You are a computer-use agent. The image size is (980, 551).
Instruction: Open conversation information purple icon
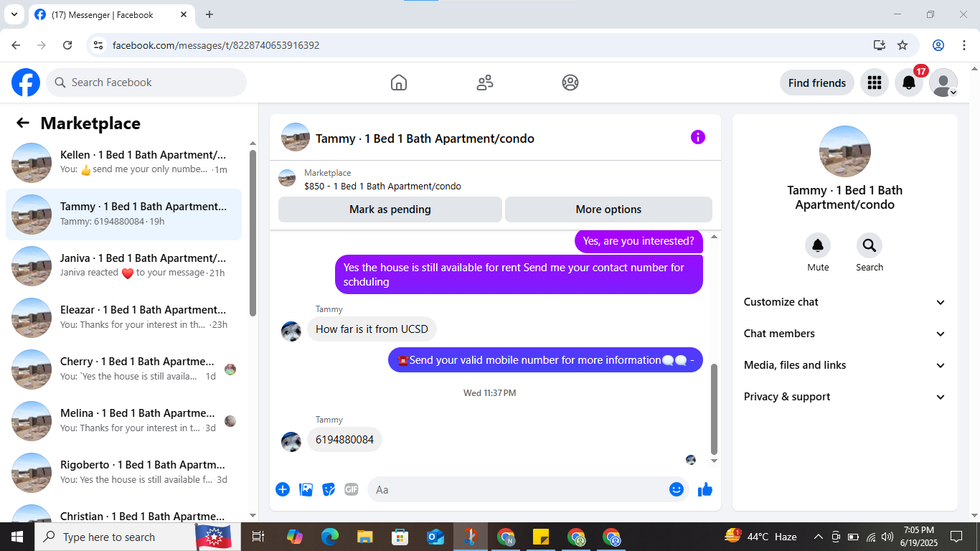tap(698, 137)
